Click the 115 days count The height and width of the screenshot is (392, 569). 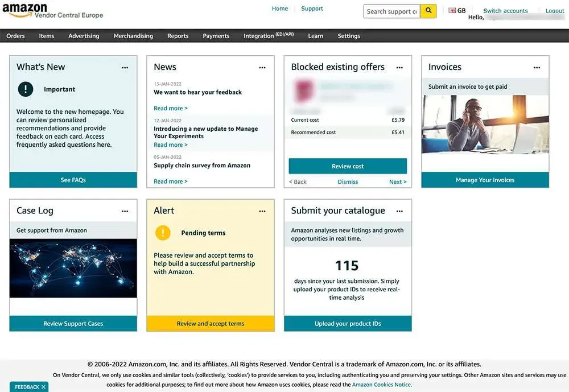click(347, 265)
